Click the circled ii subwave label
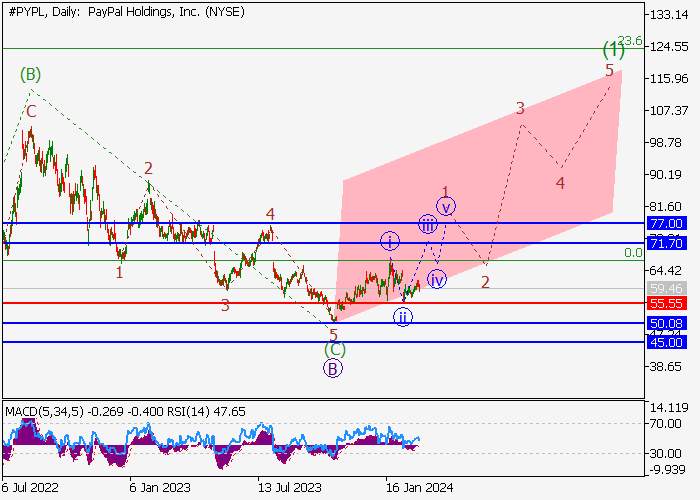The height and width of the screenshot is (500, 700). (x=403, y=317)
